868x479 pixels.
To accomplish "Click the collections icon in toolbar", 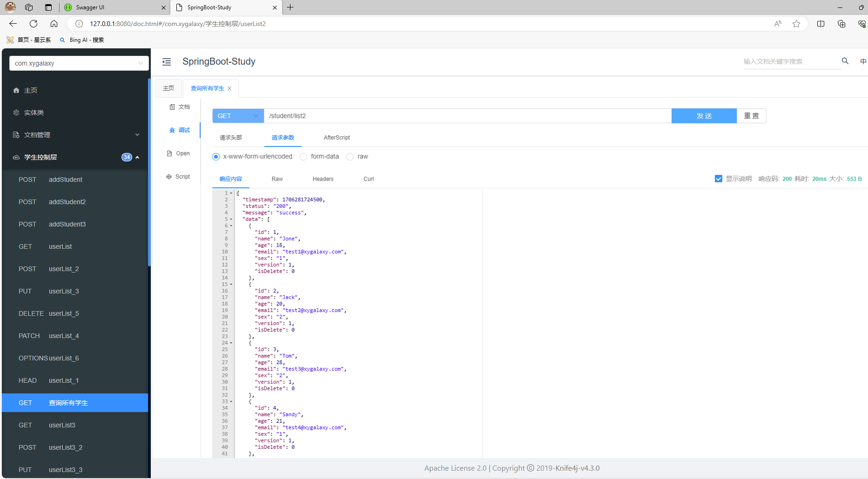I will pyautogui.click(x=841, y=24).
